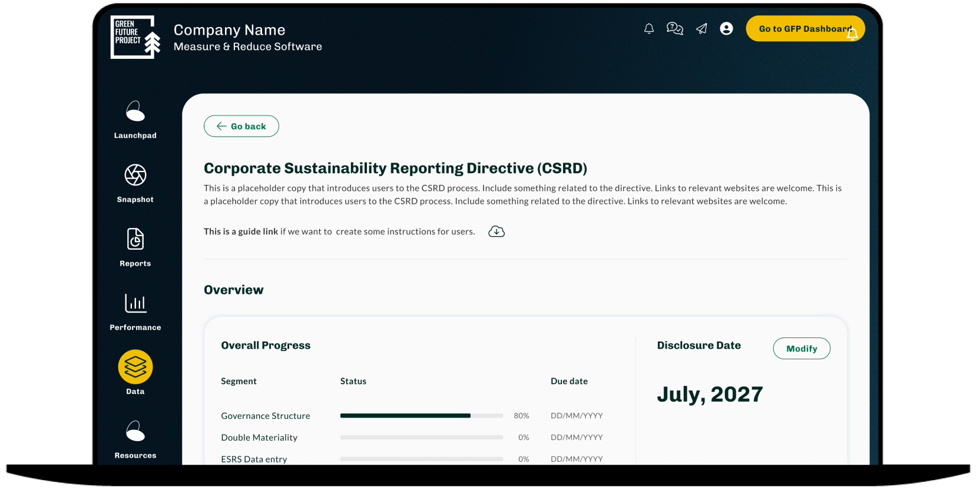Screen dimensions: 980x493
Task: Open the user profile icon
Action: (727, 28)
